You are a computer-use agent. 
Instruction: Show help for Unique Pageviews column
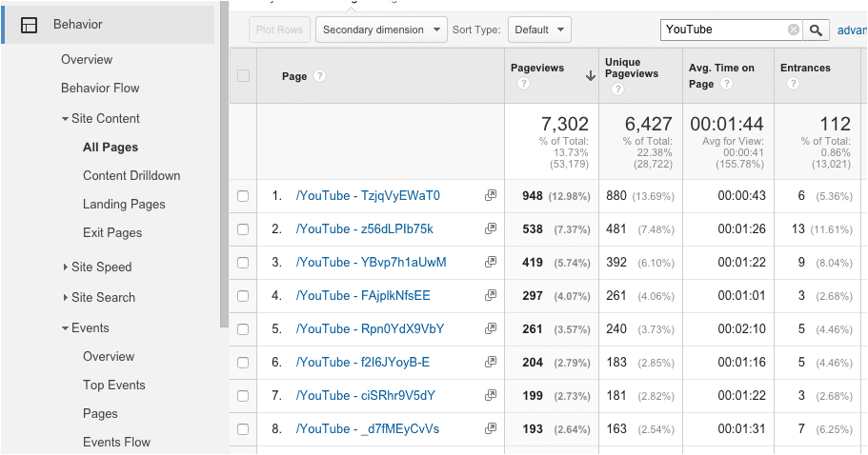(617, 89)
